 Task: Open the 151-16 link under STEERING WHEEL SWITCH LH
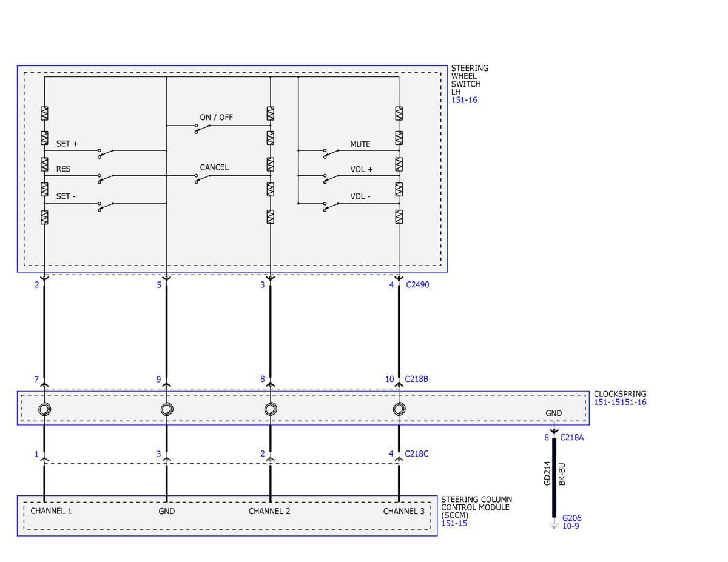pyautogui.click(x=464, y=100)
